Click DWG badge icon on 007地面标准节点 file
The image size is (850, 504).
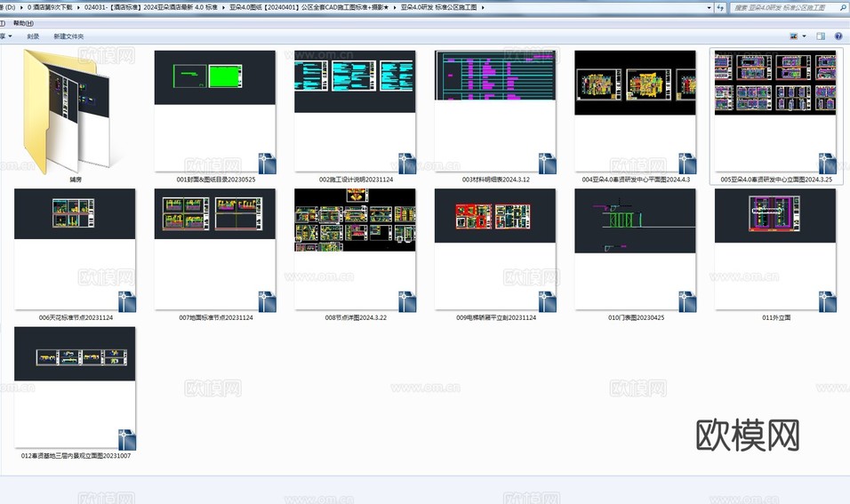click(267, 302)
